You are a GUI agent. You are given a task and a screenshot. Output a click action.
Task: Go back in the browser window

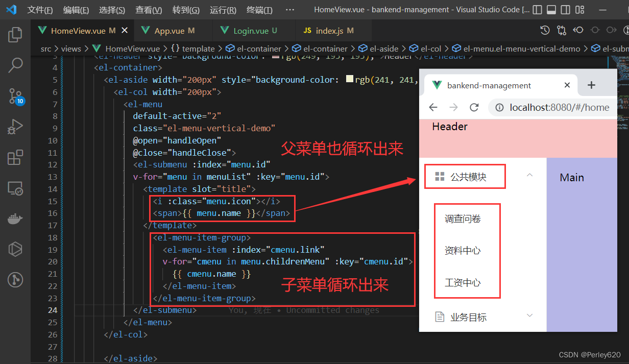click(x=433, y=107)
